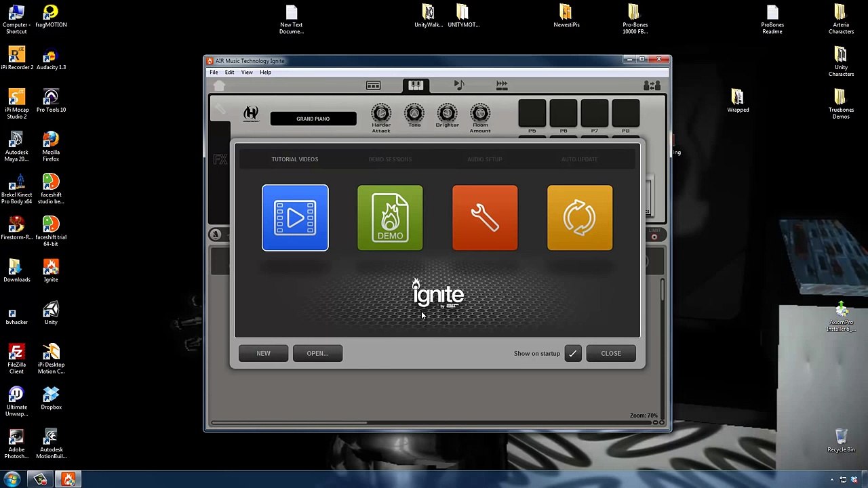Open the File menu

(214, 73)
